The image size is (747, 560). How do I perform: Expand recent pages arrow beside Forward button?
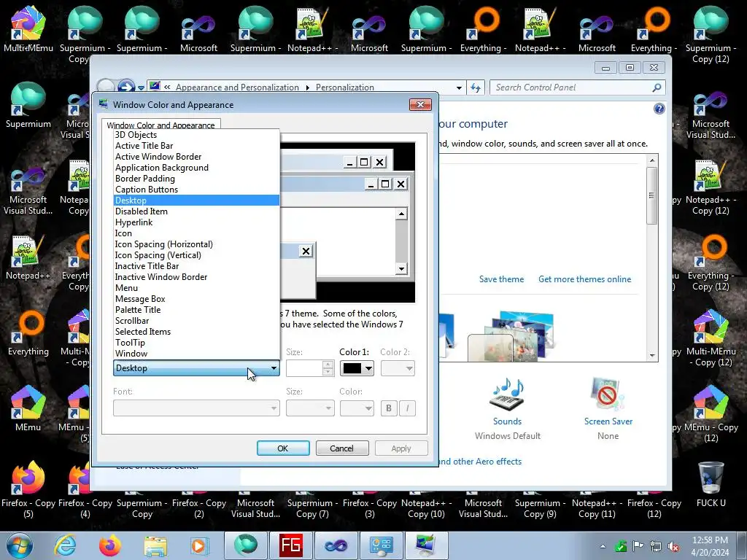[141, 88]
